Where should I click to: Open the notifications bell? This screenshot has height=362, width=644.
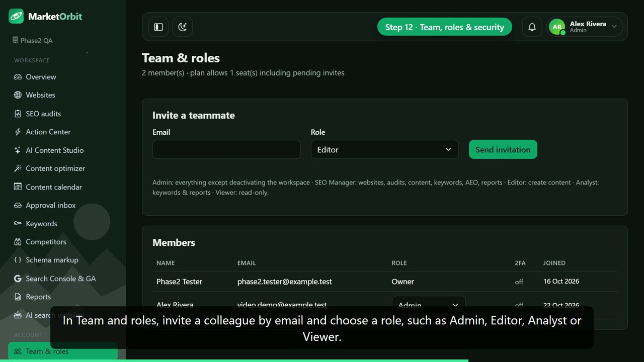pyautogui.click(x=532, y=27)
